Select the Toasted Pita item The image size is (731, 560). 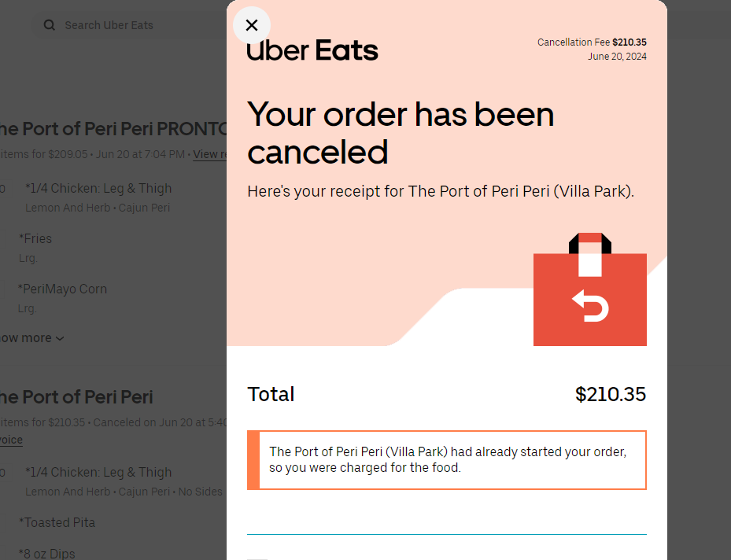tap(60, 522)
